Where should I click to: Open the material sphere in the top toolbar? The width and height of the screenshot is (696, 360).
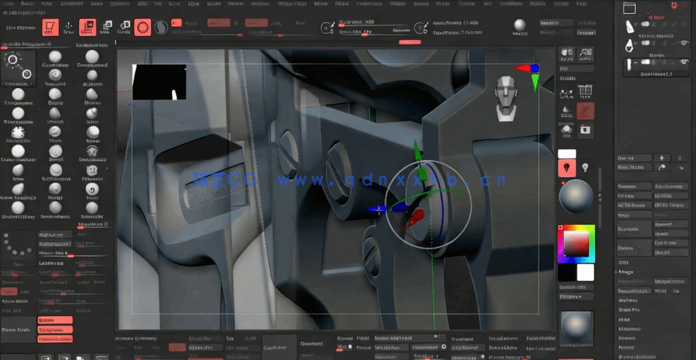coord(520,25)
